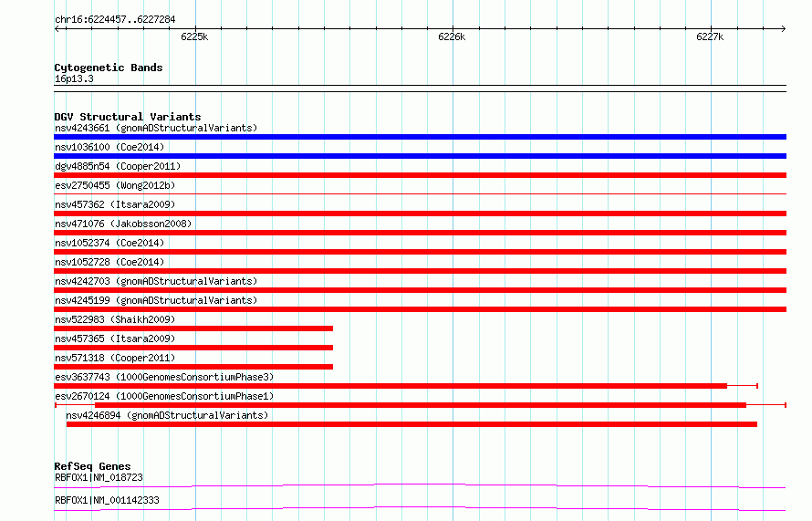
Task: Click nsv1052728 (Coe2014) label
Action: (x=109, y=262)
